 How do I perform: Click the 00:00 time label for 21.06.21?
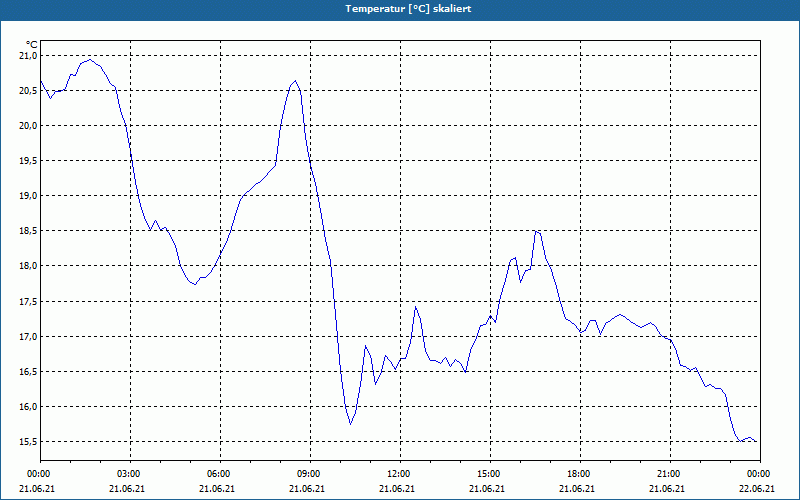[37, 474]
